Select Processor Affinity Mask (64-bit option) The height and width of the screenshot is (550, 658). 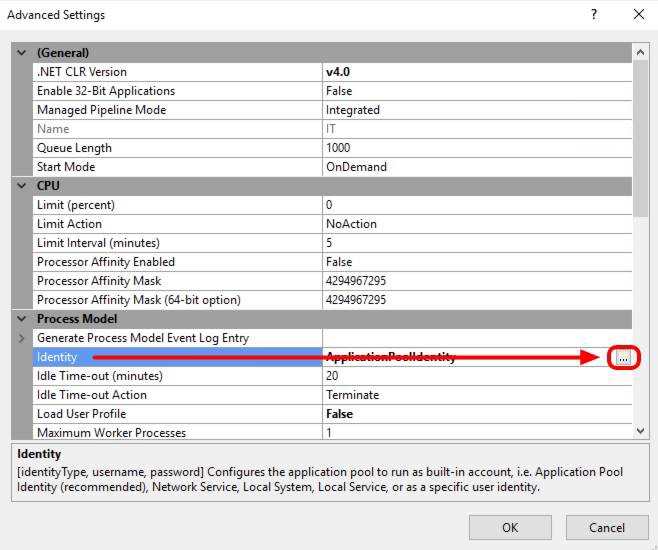(177, 300)
